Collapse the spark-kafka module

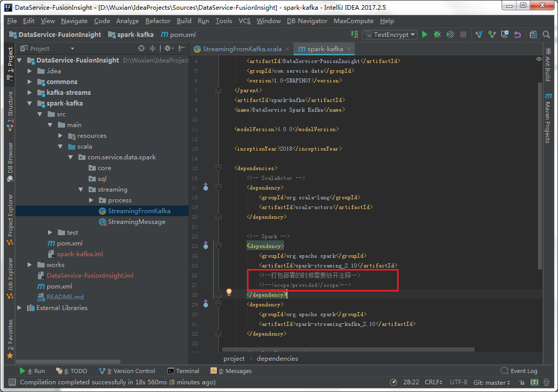pos(30,103)
